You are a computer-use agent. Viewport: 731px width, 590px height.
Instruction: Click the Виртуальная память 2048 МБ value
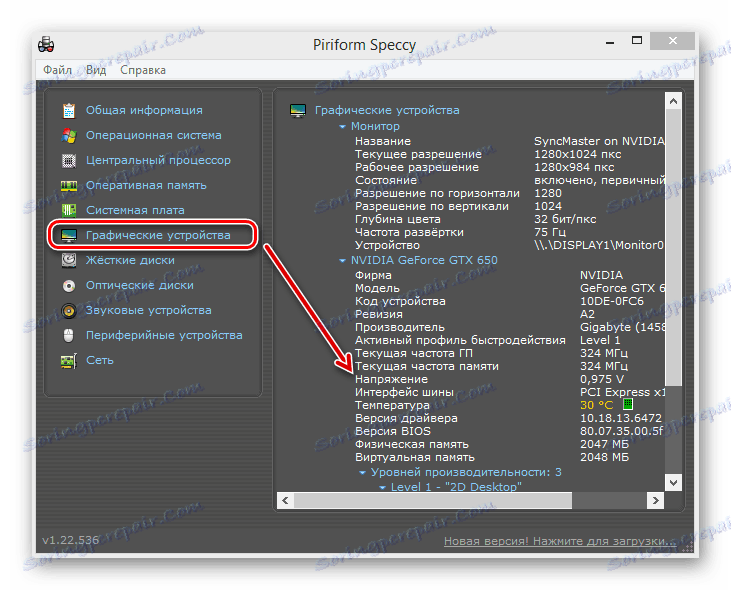tap(604, 457)
